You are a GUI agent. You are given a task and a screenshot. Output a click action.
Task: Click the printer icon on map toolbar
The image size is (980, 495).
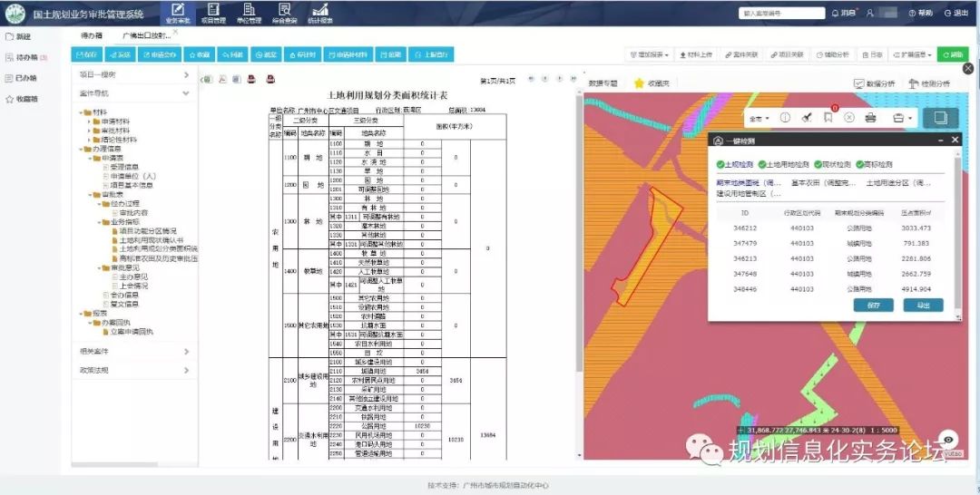point(870,118)
